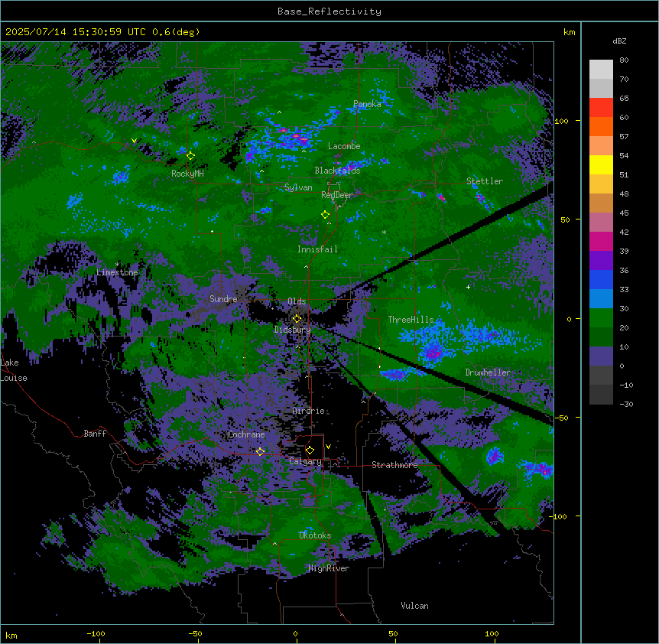Click the Innisfail city label
This screenshot has width=659, height=644.
317,249
